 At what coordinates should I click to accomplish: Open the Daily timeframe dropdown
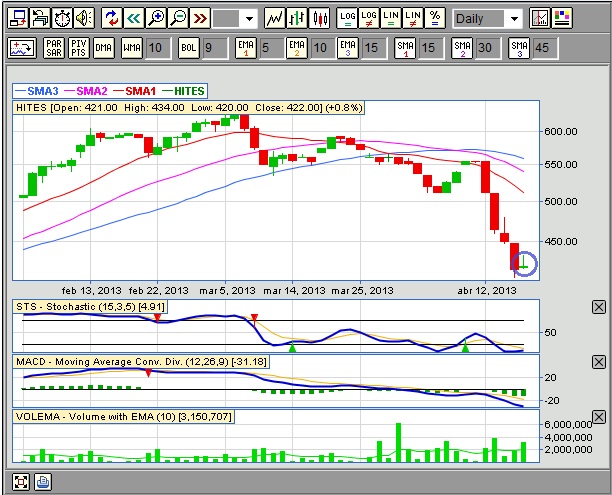pos(487,18)
